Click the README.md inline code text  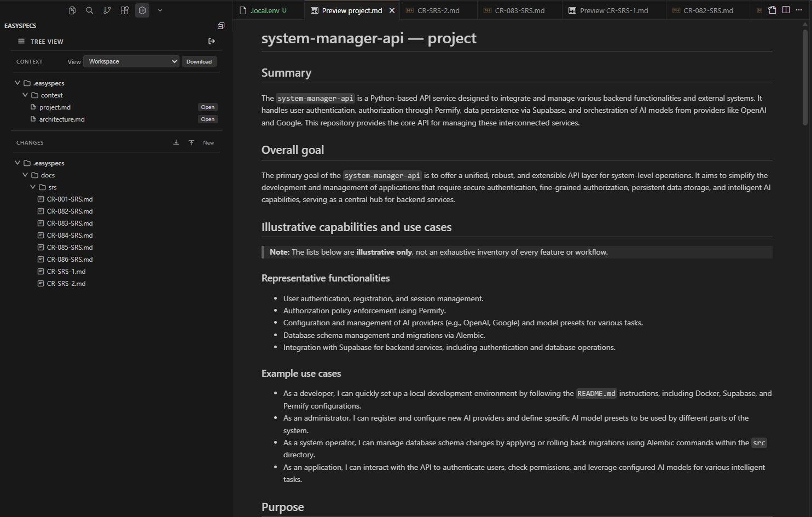coord(596,394)
